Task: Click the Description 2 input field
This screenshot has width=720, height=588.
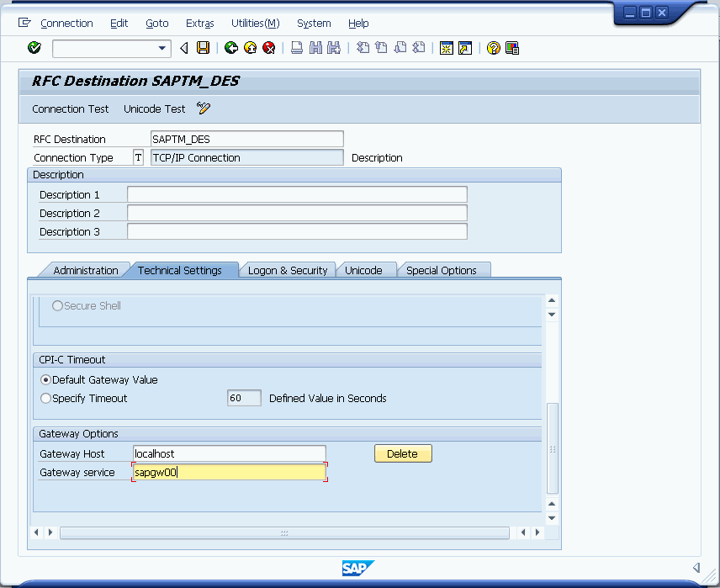Action: coord(297,213)
